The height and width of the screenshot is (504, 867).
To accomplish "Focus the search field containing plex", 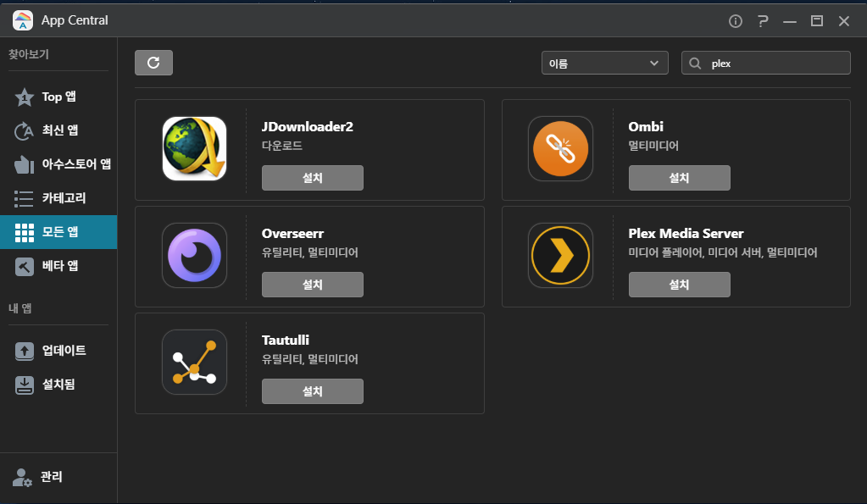I will coord(766,63).
